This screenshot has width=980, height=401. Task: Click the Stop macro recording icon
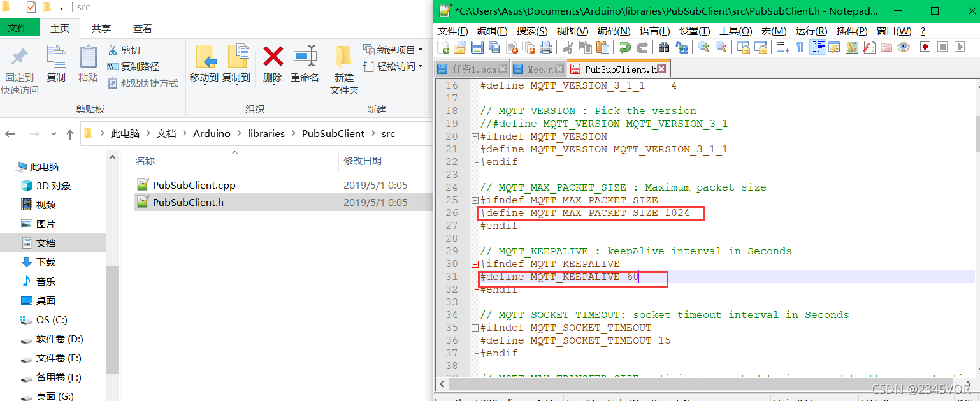coord(942,47)
